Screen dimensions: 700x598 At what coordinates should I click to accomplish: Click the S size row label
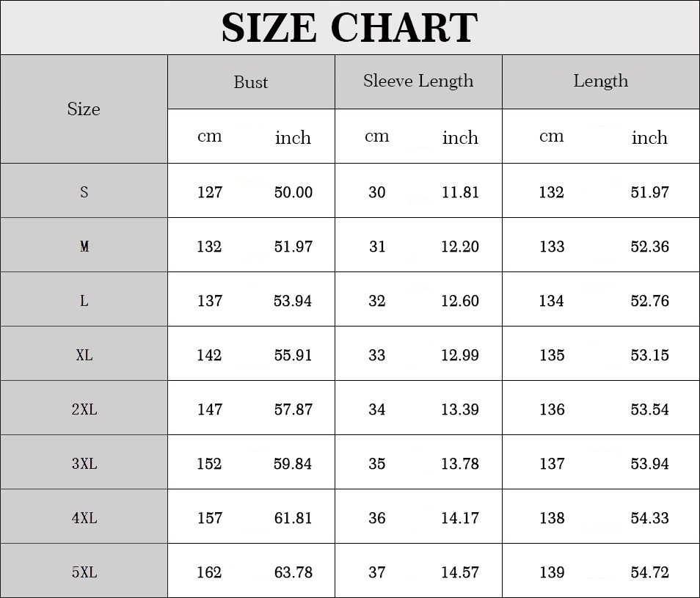point(84,192)
